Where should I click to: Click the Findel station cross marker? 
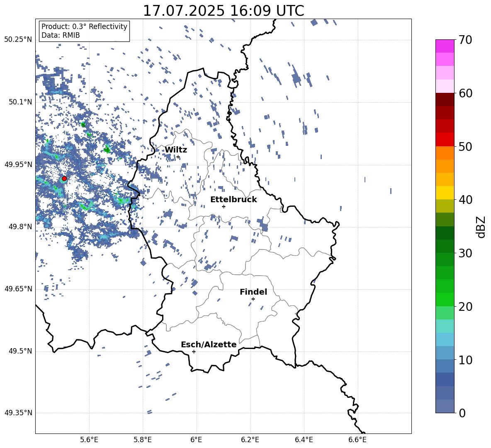click(x=253, y=299)
